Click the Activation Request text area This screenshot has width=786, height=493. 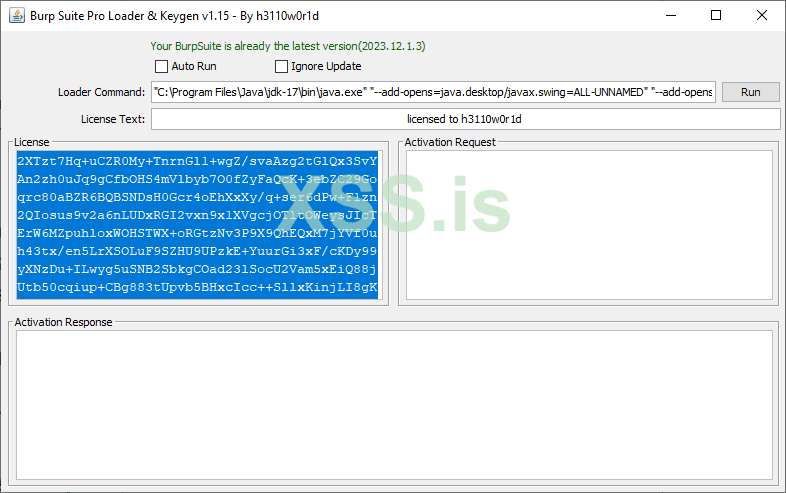[589, 225]
